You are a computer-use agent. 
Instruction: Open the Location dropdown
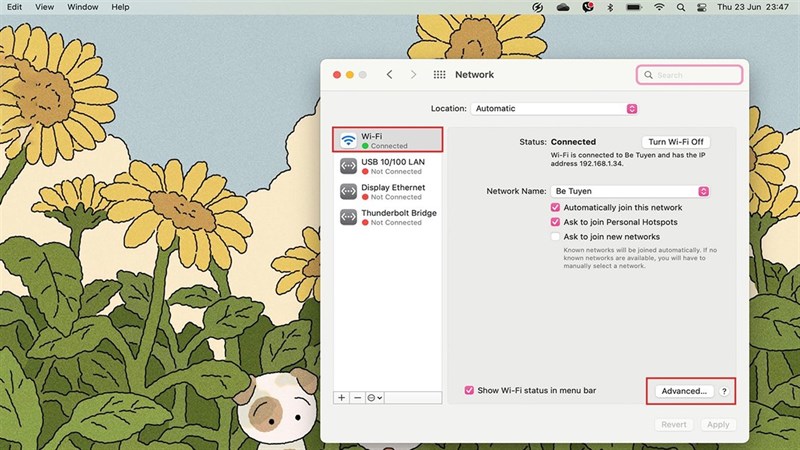click(555, 108)
